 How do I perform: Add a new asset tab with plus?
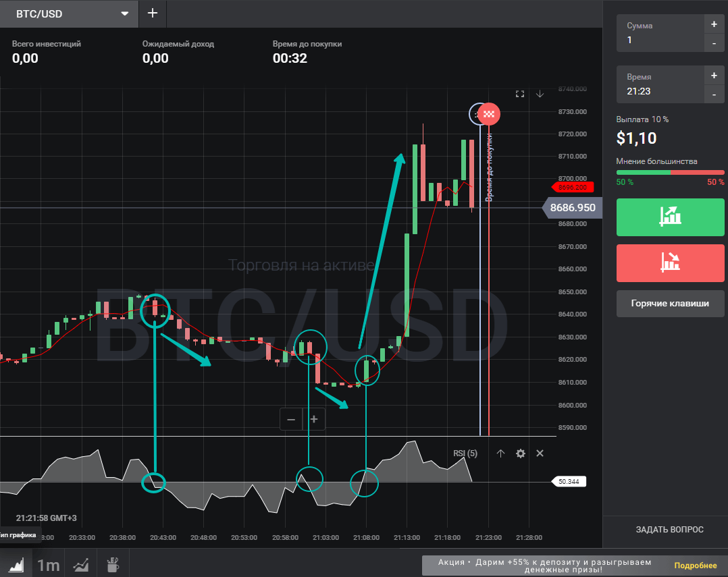[x=152, y=13]
